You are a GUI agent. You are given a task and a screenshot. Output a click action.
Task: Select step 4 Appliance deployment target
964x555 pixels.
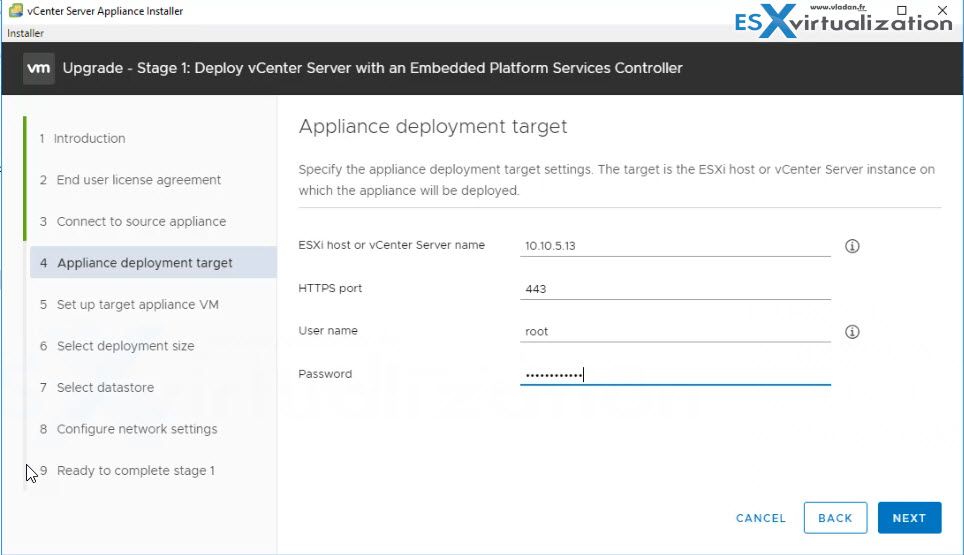pos(153,262)
